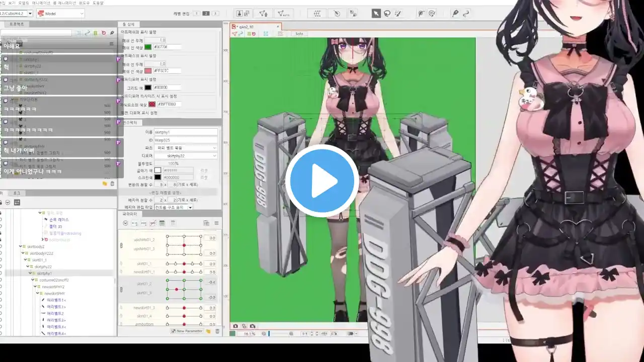Image resolution: width=644 pixels, height=362 pixels.
Task: Open the 도움말 menu
Action: (x=98, y=3)
